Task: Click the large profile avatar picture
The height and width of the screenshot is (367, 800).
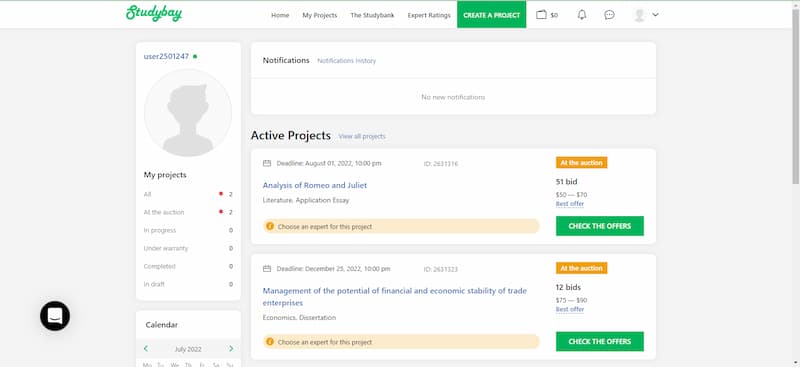Action: point(188,113)
